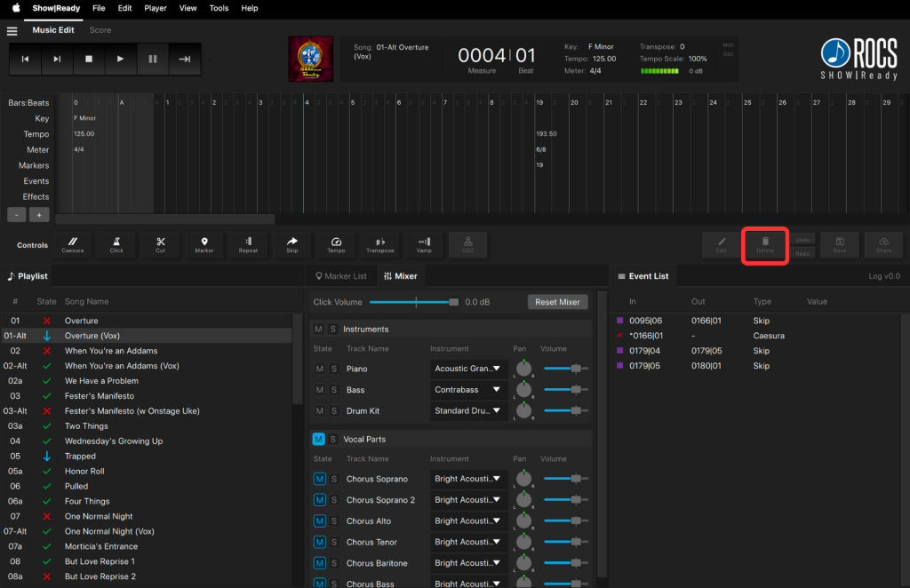This screenshot has height=588, width=910.
Task: Select Fester's Manifesto in the playlist
Action: [x=100, y=396]
